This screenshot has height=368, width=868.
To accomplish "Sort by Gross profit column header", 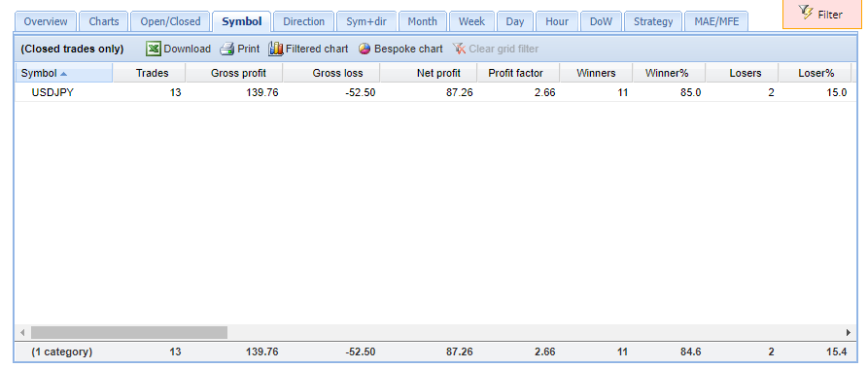I will [234, 73].
